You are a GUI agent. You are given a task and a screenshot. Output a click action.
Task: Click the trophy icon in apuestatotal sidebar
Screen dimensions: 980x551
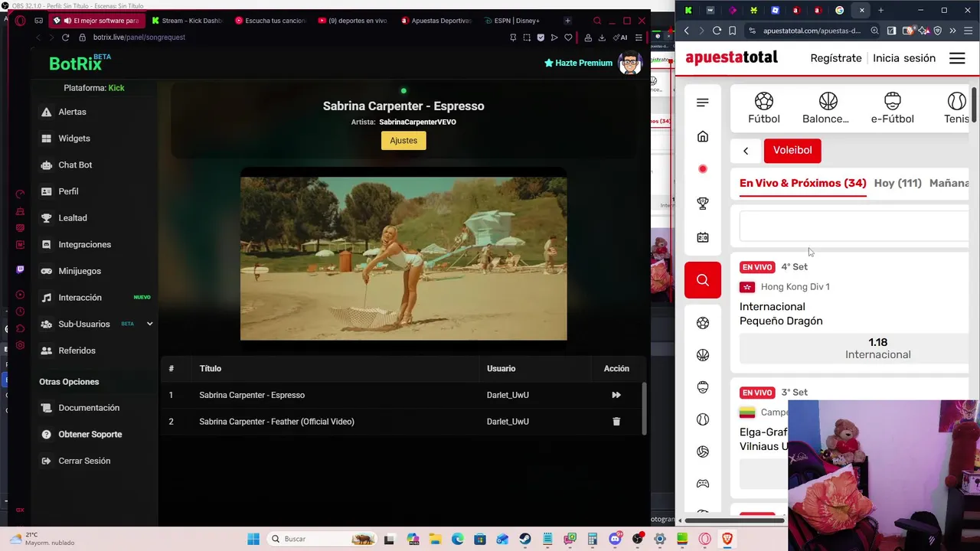pos(703,204)
